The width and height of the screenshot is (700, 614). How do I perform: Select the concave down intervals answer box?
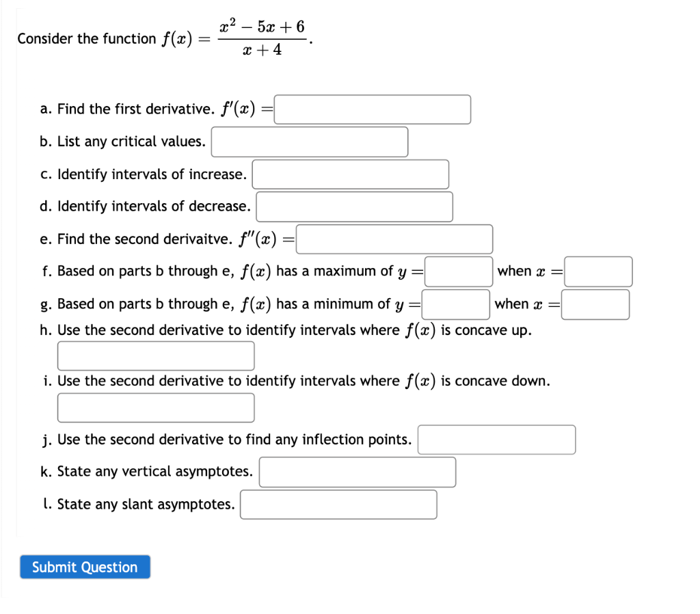click(x=156, y=407)
